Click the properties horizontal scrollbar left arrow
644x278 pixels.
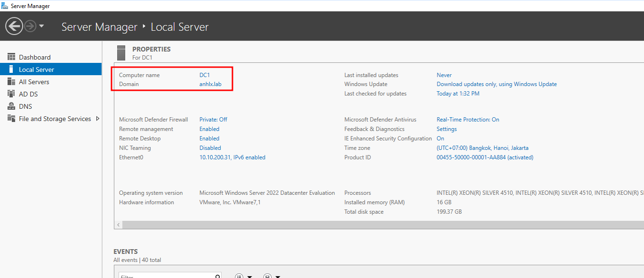[x=118, y=225]
